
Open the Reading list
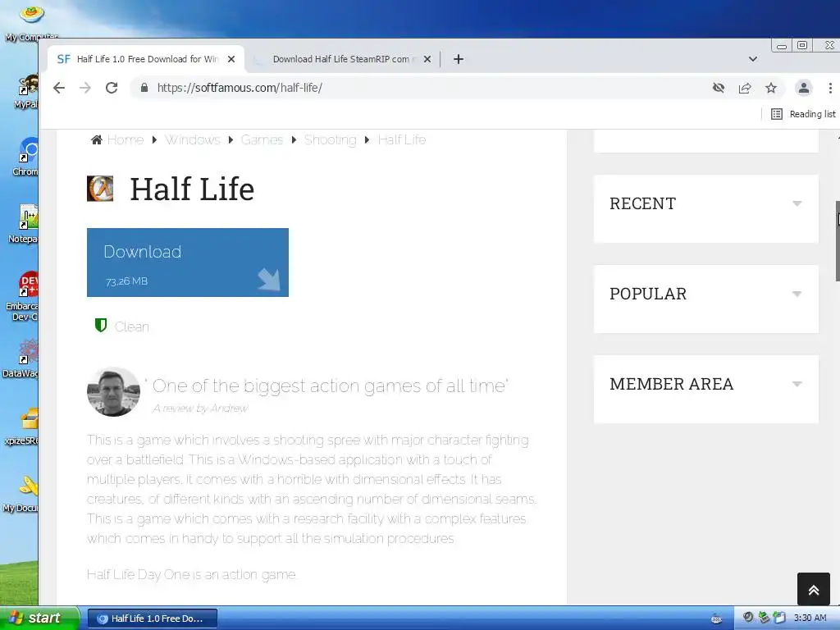coord(803,114)
